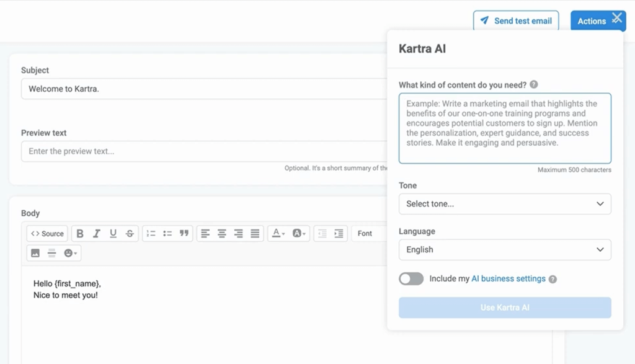
Task: Insert a blockquote using the quote icon
Action: click(x=183, y=234)
